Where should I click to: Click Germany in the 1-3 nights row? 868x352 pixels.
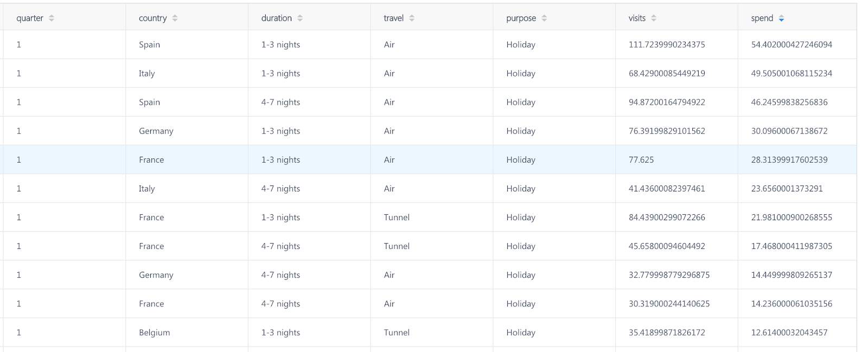coord(156,131)
